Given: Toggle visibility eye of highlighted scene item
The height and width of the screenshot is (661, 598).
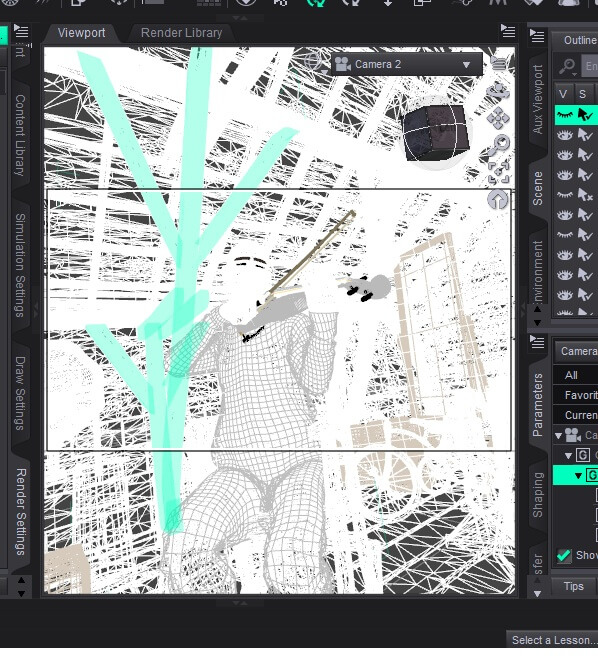Looking at the screenshot, I should (x=565, y=114).
